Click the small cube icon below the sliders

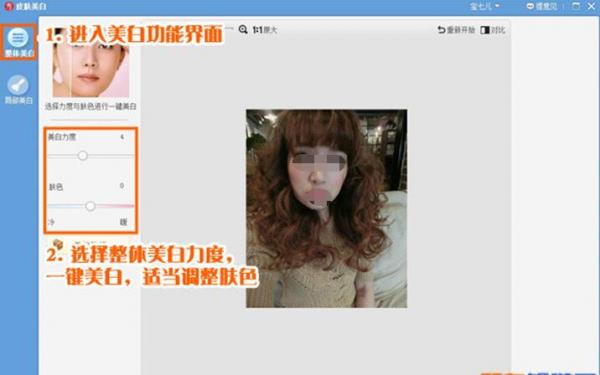[58, 243]
